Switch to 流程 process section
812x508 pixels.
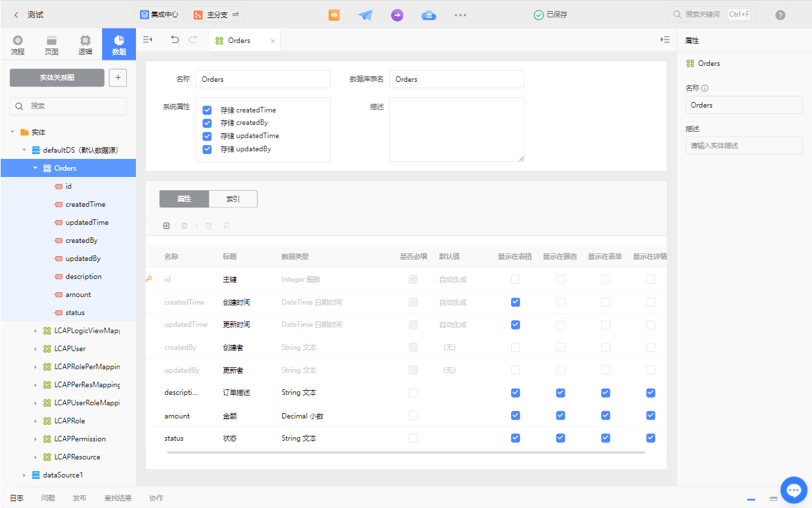point(17,45)
